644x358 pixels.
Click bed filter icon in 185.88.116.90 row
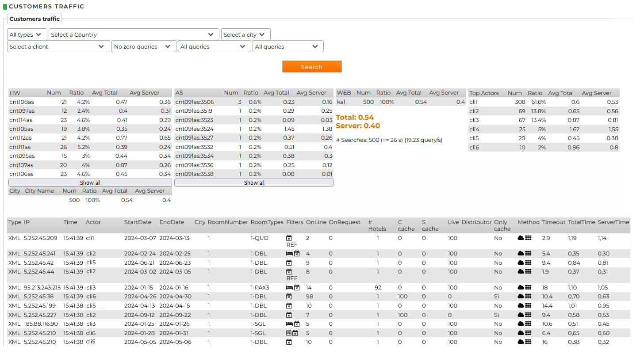coord(289,324)
